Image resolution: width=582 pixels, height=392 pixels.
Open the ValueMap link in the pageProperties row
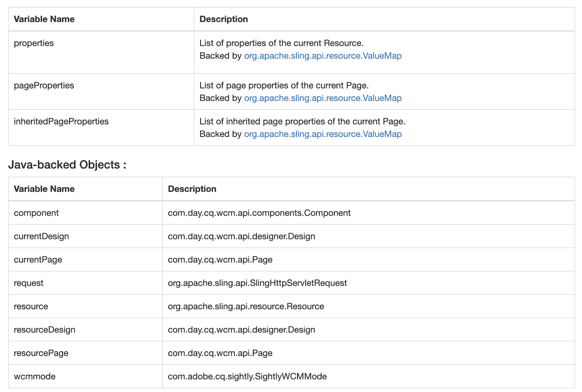point(323,98)
